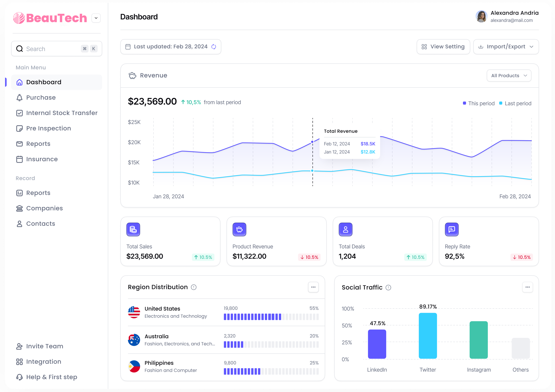Expand the BeauTech workspace switcher chevron

pos(96,18)
